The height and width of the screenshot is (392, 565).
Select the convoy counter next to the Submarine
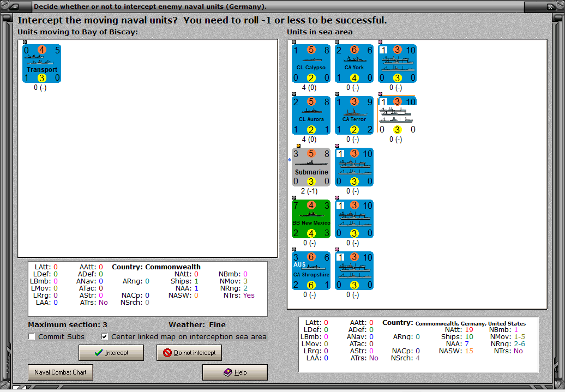(x=353, y=166)
